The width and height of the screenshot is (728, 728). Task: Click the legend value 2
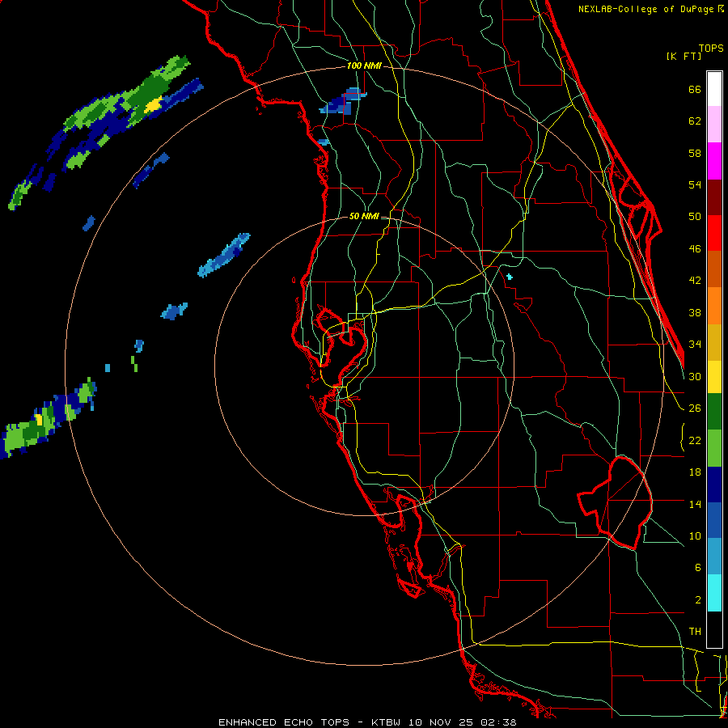pyautogui.click(x=697, y=600)
